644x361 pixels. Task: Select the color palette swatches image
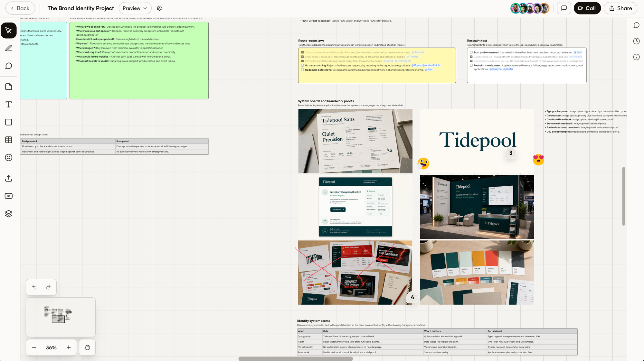click(477, 273)
